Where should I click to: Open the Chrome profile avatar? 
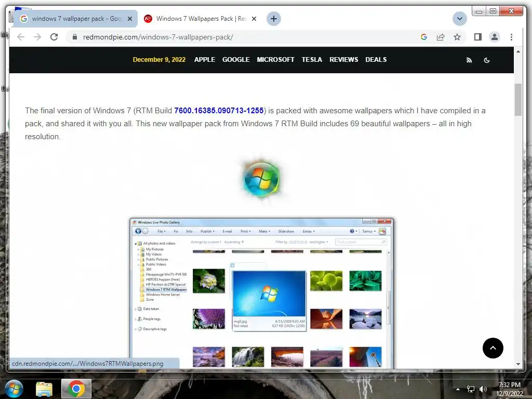pos(495,37)
